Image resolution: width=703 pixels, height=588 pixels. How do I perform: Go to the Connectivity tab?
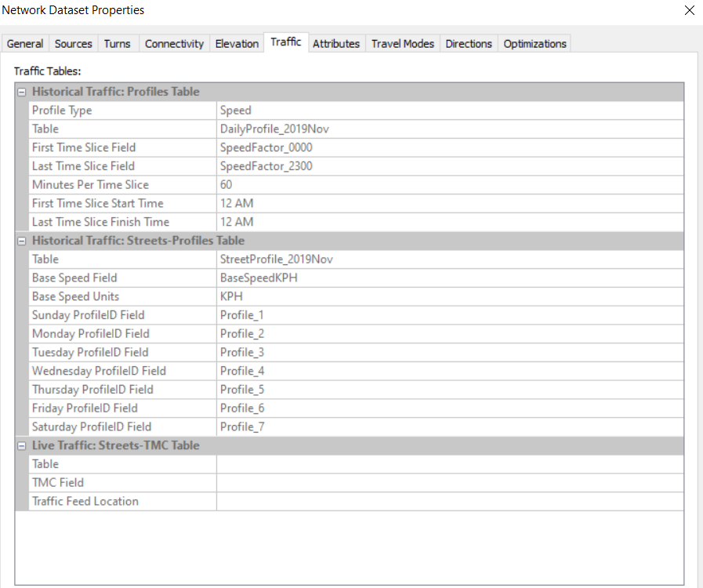click(x=175, y=43)
